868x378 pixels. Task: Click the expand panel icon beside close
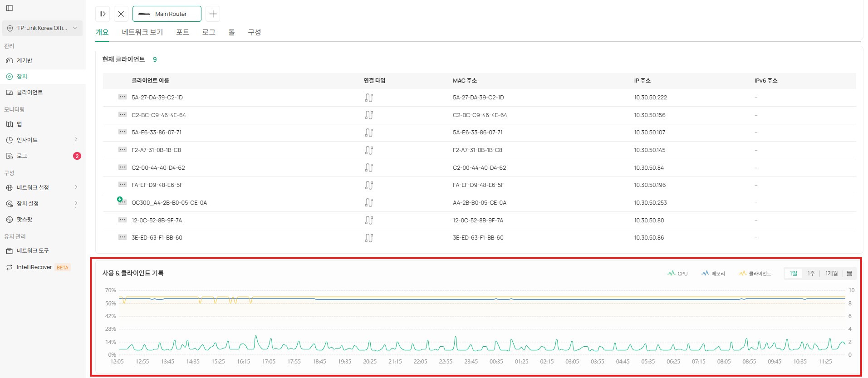tap(103, 14)
